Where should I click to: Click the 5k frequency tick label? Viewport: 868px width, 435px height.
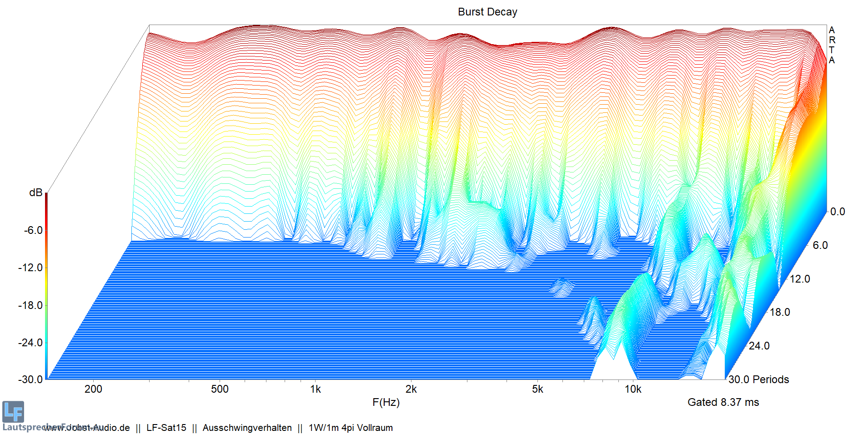[x=537, y=389]
